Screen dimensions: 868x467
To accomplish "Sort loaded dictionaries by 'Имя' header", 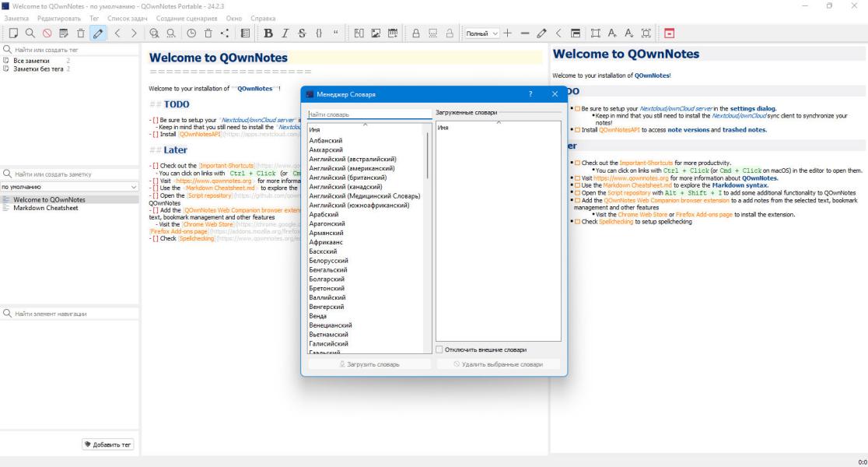I will [498, 128].
